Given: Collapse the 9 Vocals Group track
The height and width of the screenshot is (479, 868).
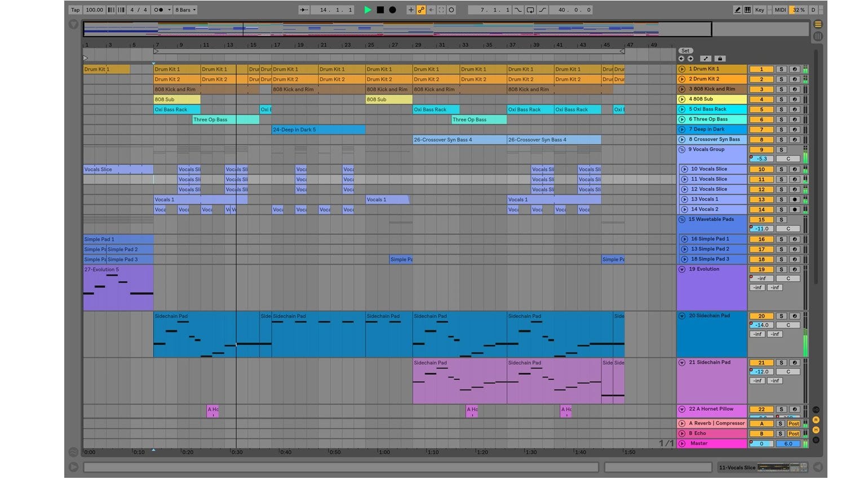Looking at the screenshot, I should tap(682, 150).
